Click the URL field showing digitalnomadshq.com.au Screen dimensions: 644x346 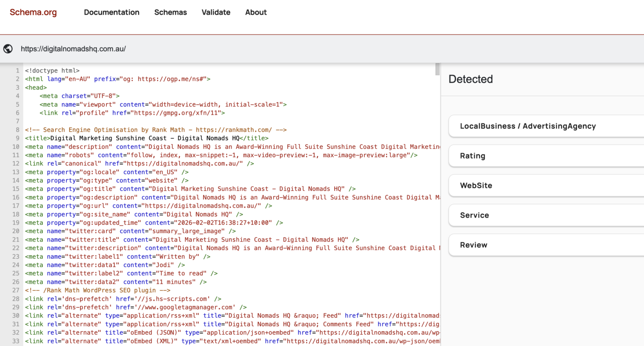[73, 49]
